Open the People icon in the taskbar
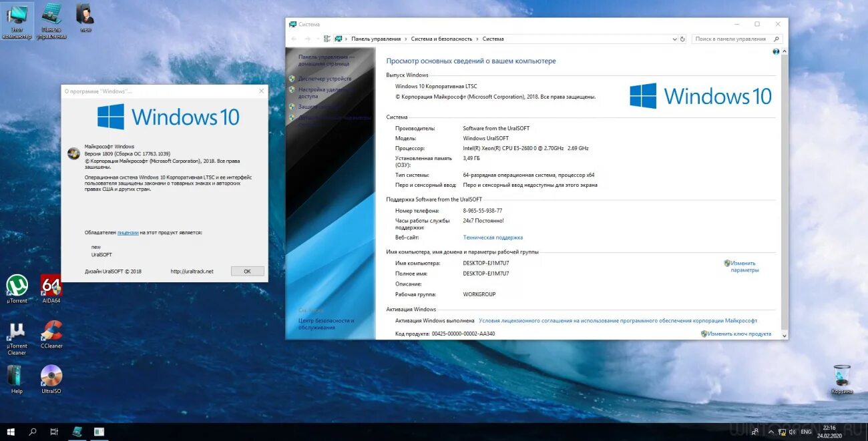 point(755,432)
